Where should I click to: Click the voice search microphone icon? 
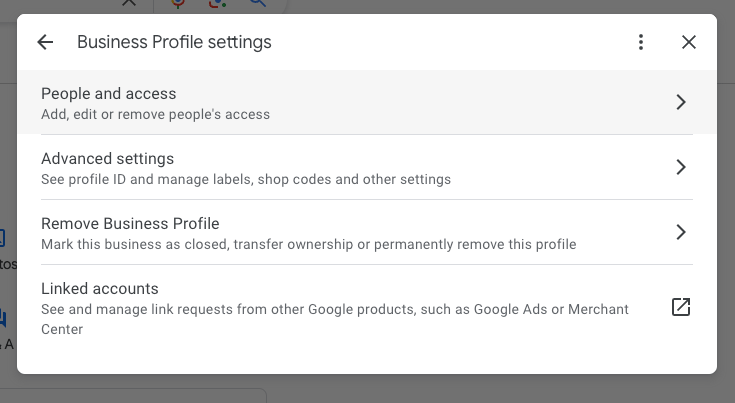179,3
